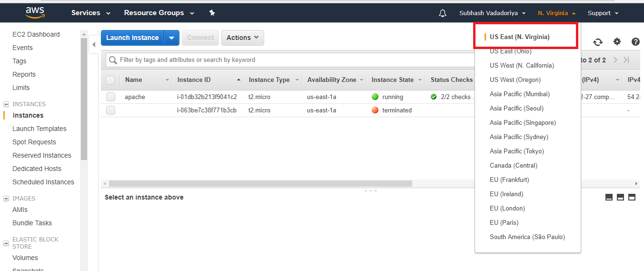
Task: Click the sidebar vertical scrollbar
Action: tap(84, 99)
